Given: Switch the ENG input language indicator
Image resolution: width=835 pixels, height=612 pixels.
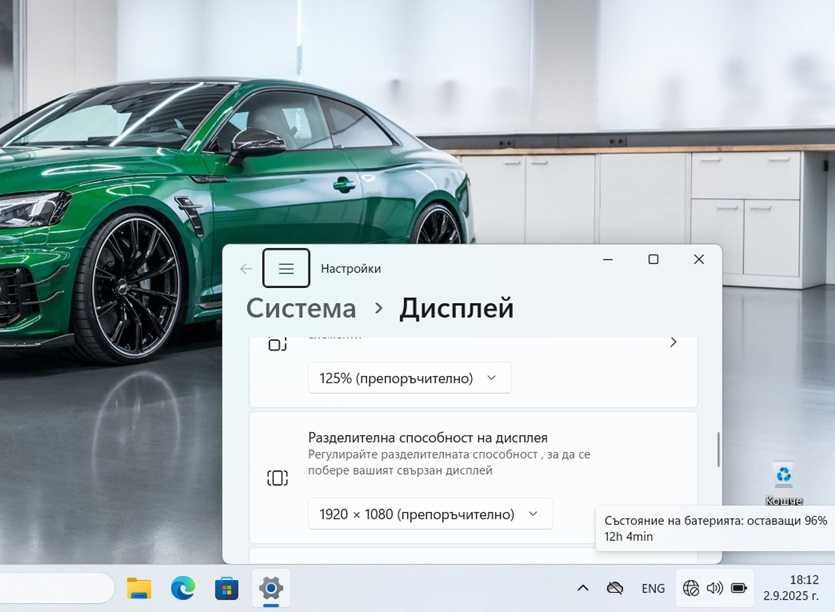Looking at the screenshot, I should [653, 589].
